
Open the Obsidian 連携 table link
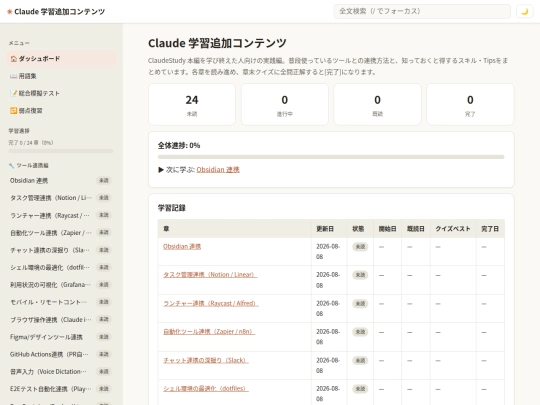pyautogui.click(x=182, y=247)
